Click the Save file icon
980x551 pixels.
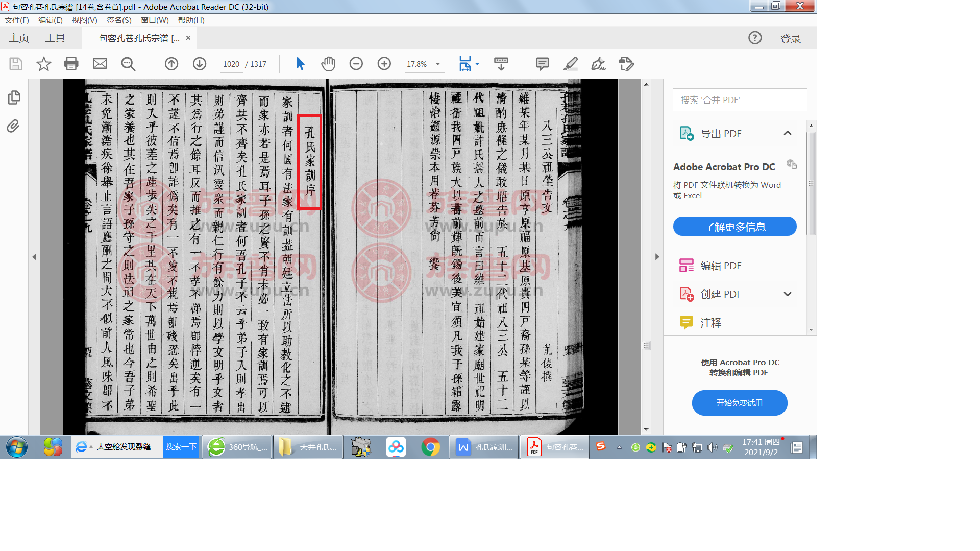16,64
